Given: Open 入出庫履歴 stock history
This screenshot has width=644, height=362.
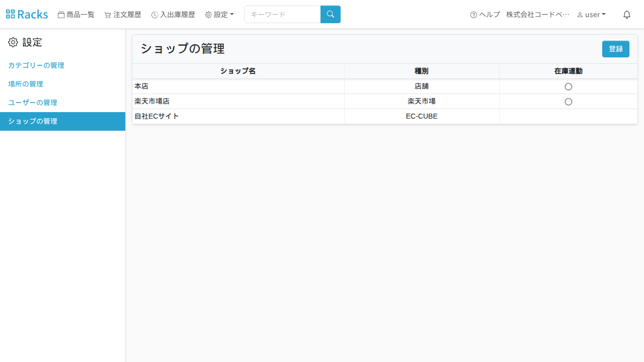Looking at the screenshot, I should [x=173, y=15].
